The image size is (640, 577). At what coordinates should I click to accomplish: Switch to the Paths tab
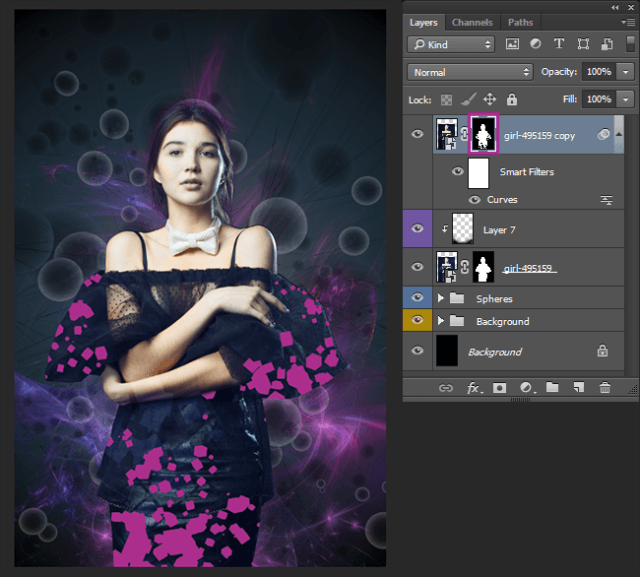(x=520, y=22)
